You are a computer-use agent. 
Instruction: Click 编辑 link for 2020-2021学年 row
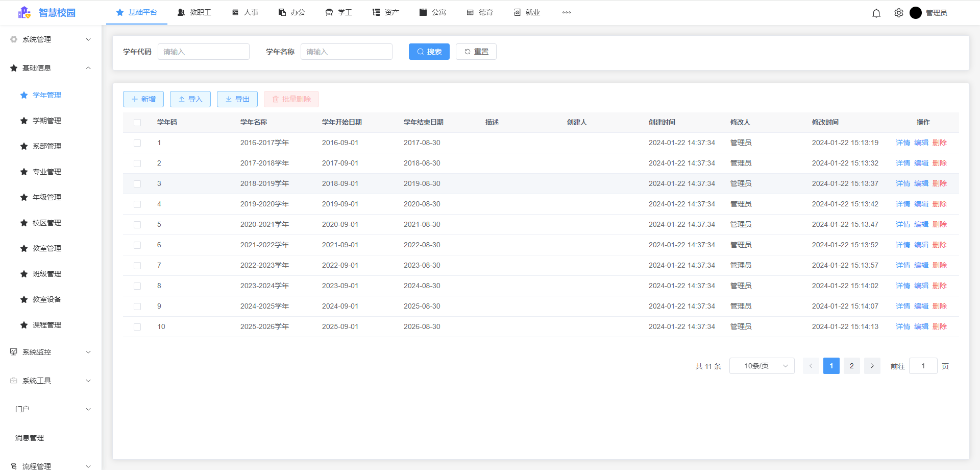pos(921,224)
